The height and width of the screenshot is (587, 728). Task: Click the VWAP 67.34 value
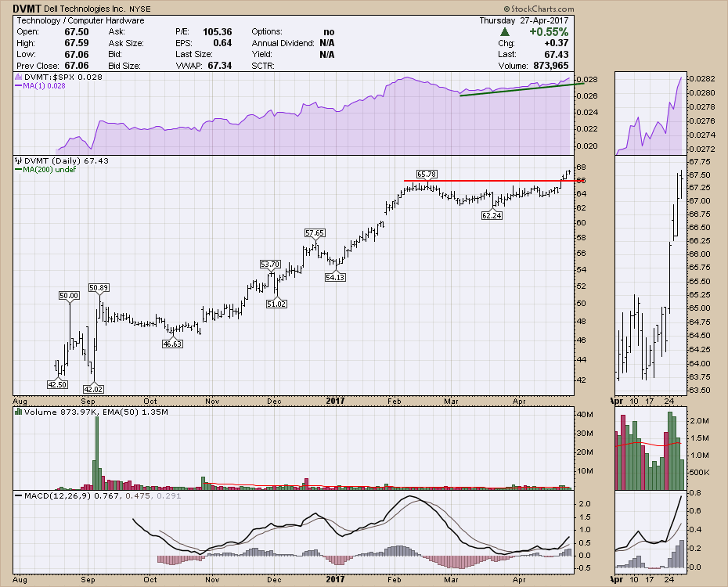pos(220,66)
